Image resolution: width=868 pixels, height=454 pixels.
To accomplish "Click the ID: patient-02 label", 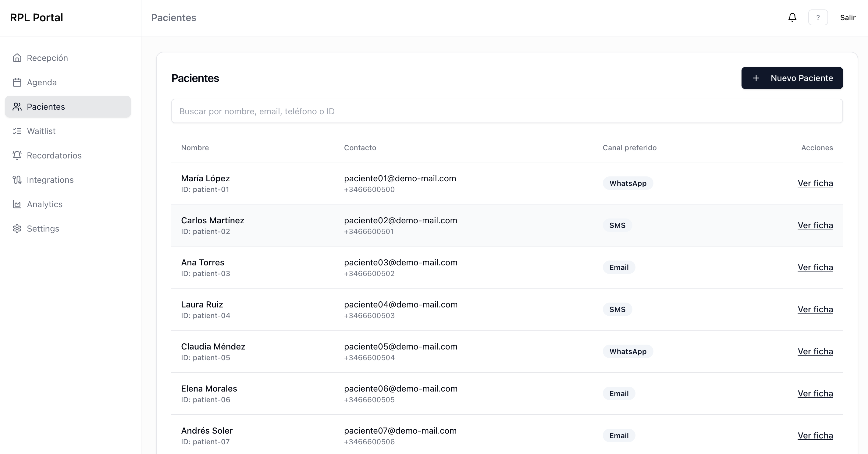I will tap(205, 232).
